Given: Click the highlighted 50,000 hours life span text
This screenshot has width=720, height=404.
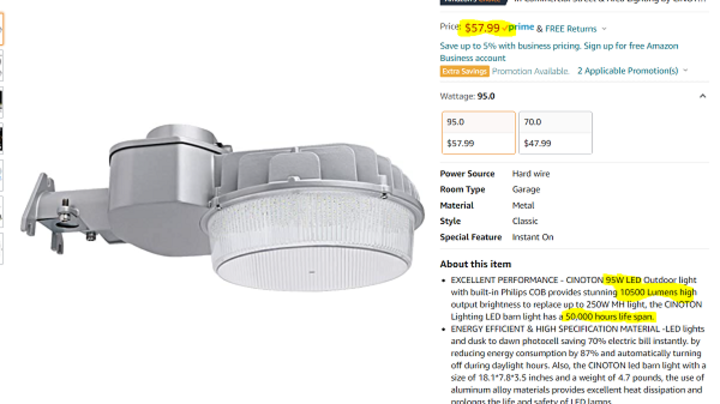Looking at the screenshot, I should tap(609, 317).
